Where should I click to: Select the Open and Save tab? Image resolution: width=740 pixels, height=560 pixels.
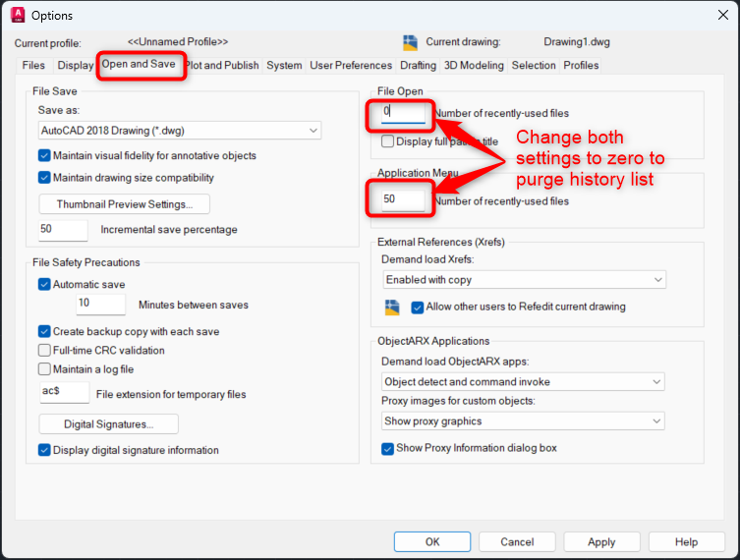click(139, 64)
